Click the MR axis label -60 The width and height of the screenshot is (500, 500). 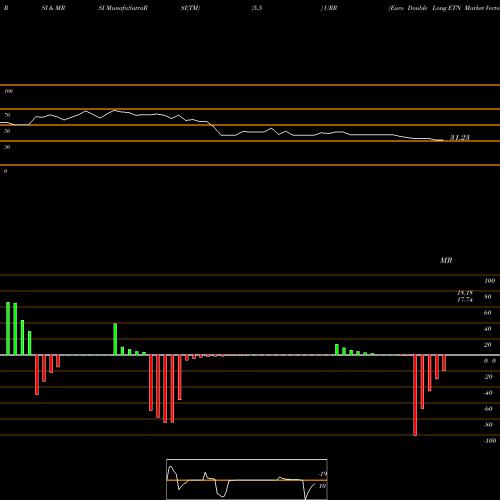click(x=488, y=409)
